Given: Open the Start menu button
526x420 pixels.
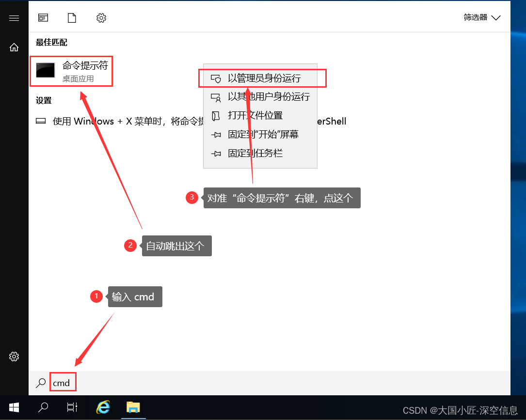Looking at the screenshot, I should 14,408.
